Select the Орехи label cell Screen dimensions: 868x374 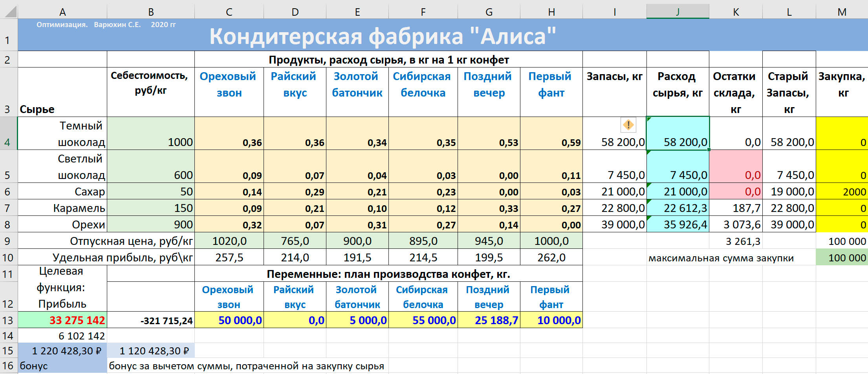(62, 224)
